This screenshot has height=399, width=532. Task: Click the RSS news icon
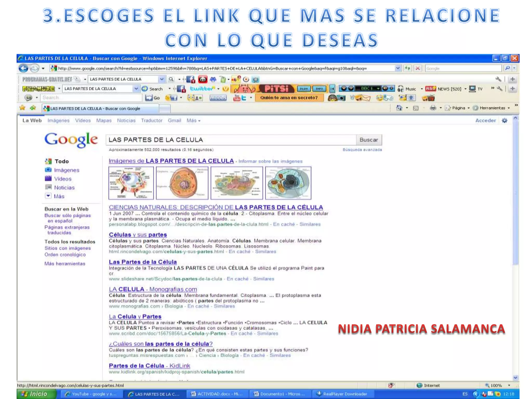click(430, 89)
